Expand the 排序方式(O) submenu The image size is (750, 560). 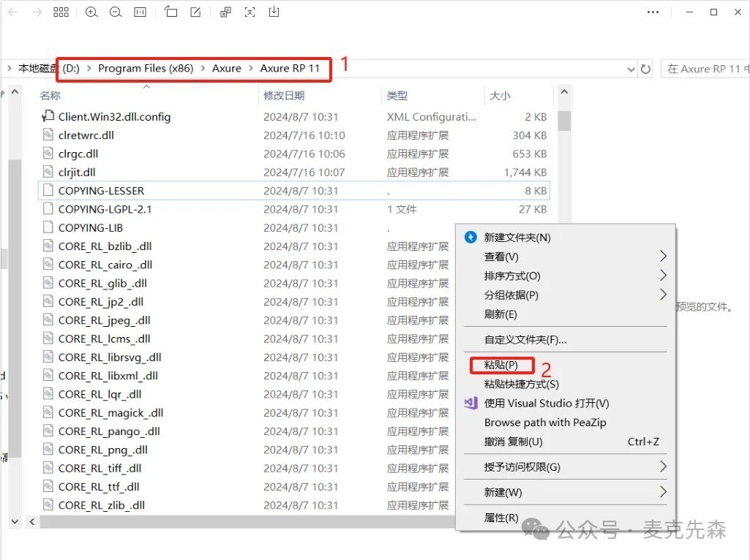tap(663, 275)
